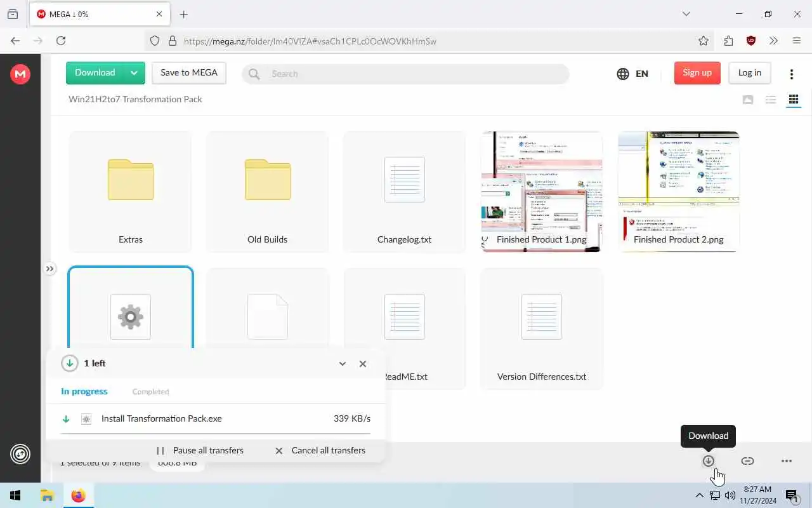Click the Win21H2to7 Transformation Pack breadcrumb

pos(135,99)
